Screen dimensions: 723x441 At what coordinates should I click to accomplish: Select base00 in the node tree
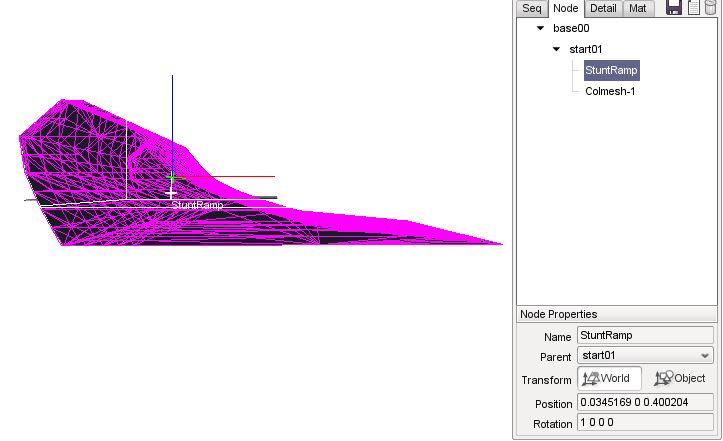(571, 28)
